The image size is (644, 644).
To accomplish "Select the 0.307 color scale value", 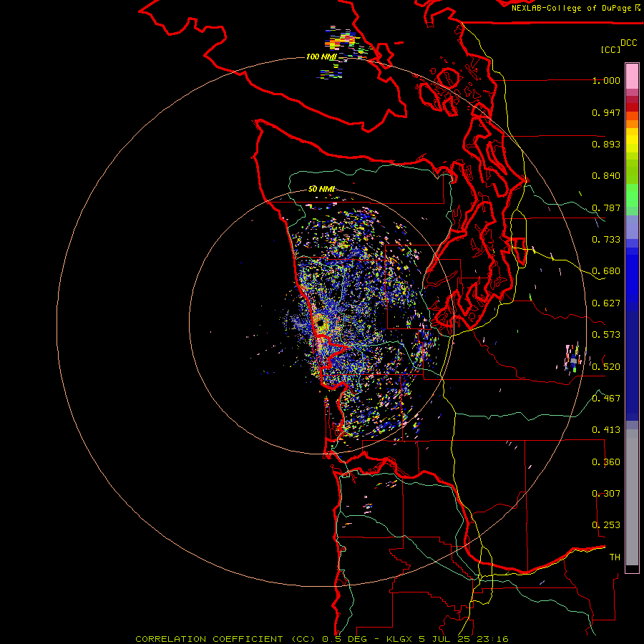I will pos(606,494).
